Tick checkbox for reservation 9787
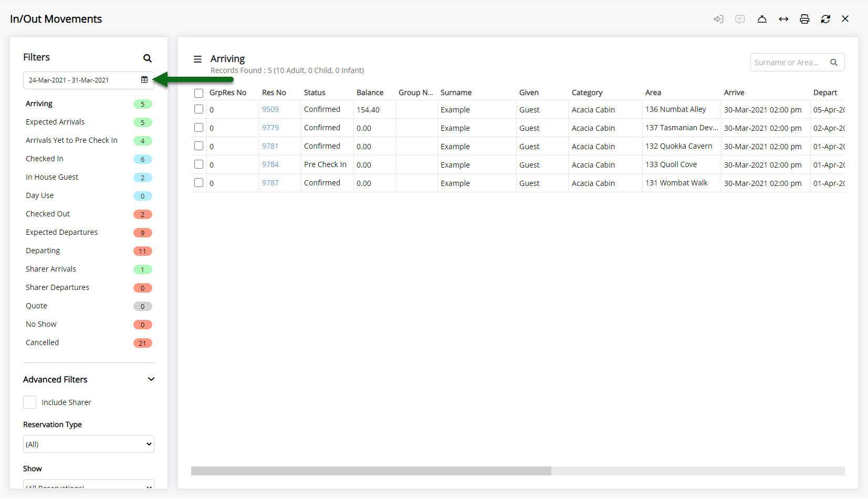This screenshot has width=868, height=498. click(198, 183)
